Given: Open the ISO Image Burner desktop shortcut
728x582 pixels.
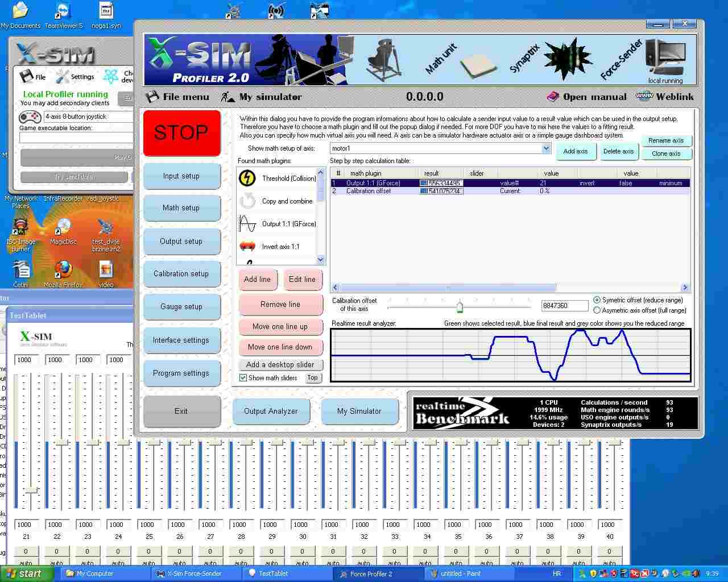Looking at the screenshot, I should (x=20, y=234).
